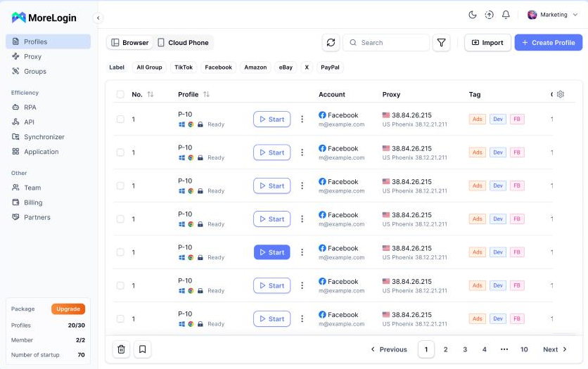The height and width of the screenshot is (369, 588).
Task: Click the upload arrow icon in header
Action: (489, 15)
